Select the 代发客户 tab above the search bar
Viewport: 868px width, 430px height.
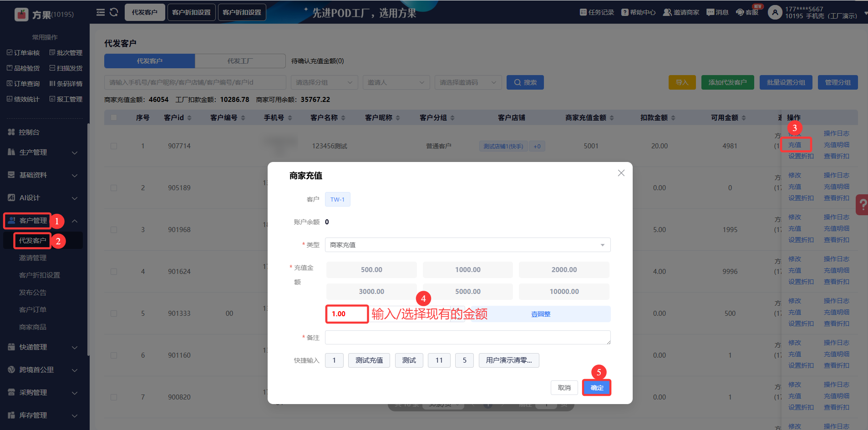tap(150, 61)
